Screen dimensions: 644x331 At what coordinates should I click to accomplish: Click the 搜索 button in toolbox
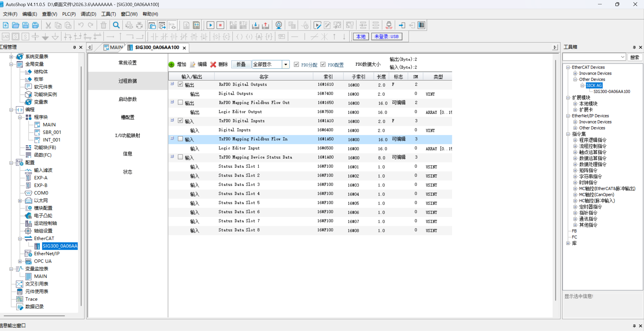click(x=634, y=57)
